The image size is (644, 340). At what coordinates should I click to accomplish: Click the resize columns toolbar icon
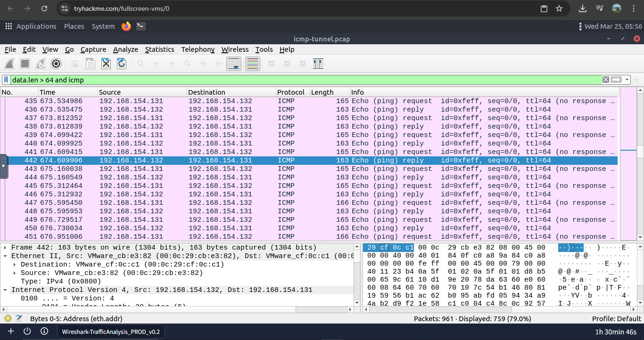[318, 64]
